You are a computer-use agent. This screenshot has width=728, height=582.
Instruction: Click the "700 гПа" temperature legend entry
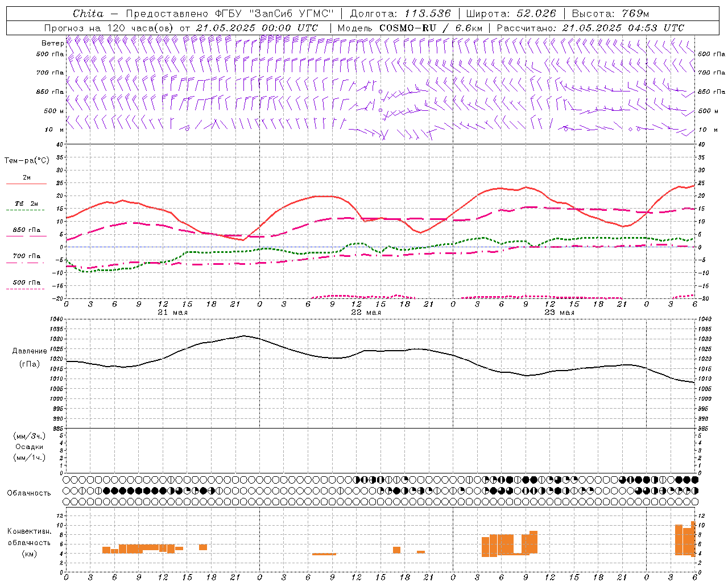click(x=26, y=256)
